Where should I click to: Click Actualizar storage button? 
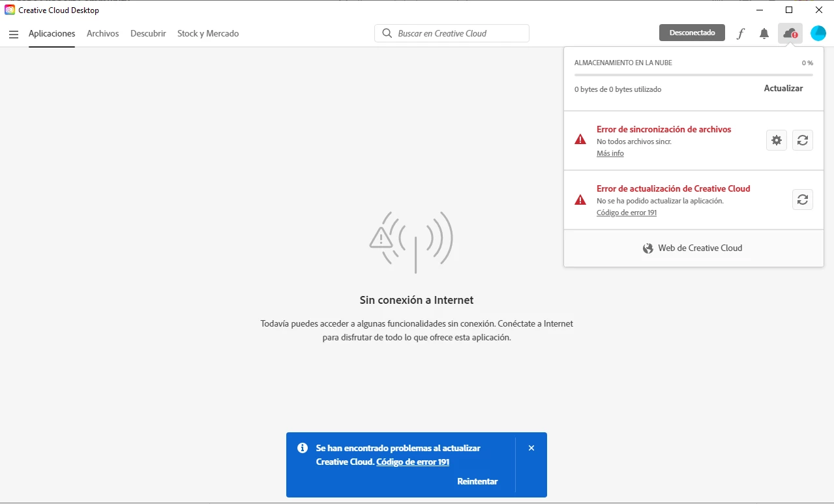tap(783, 89)
